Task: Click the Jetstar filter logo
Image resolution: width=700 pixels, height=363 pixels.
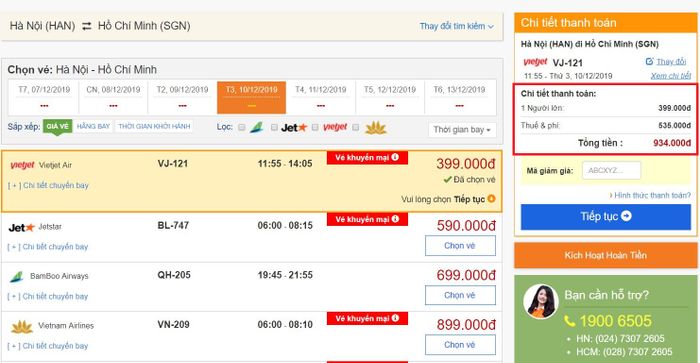Action: pos(294,128)
